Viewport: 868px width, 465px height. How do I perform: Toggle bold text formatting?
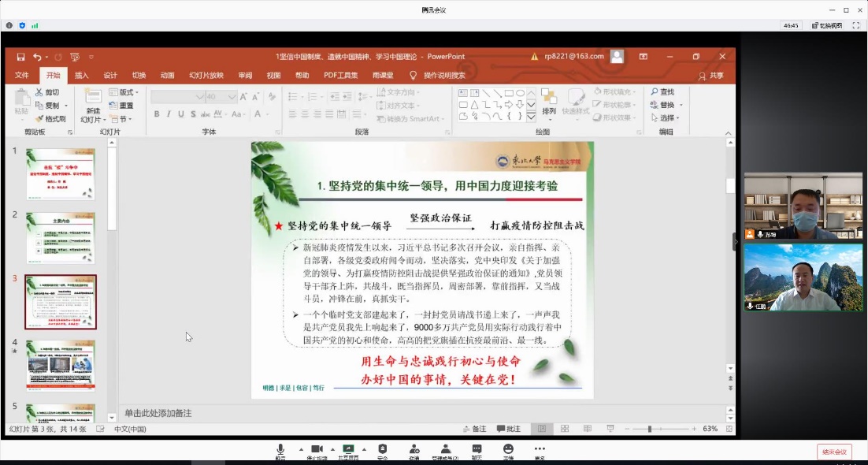[157, 114]
